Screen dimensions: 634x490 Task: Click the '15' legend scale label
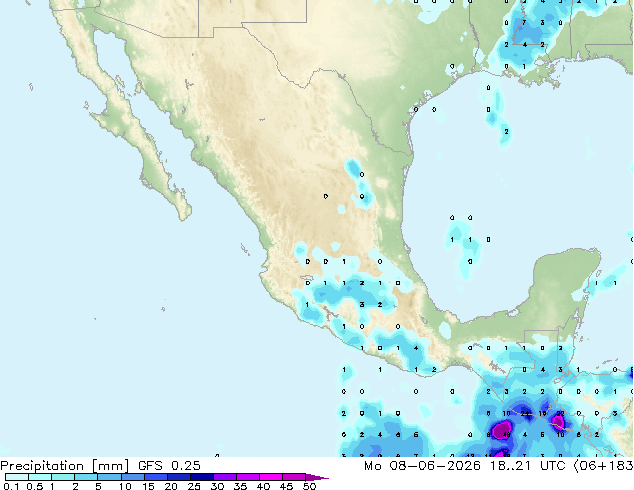pyautogui.click(x=148, y=486)
